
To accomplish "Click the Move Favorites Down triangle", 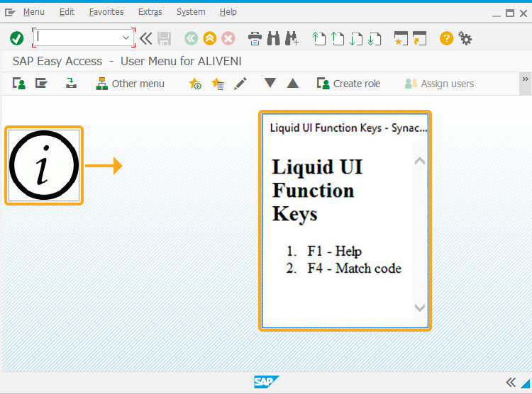I will tap(270, 83).
